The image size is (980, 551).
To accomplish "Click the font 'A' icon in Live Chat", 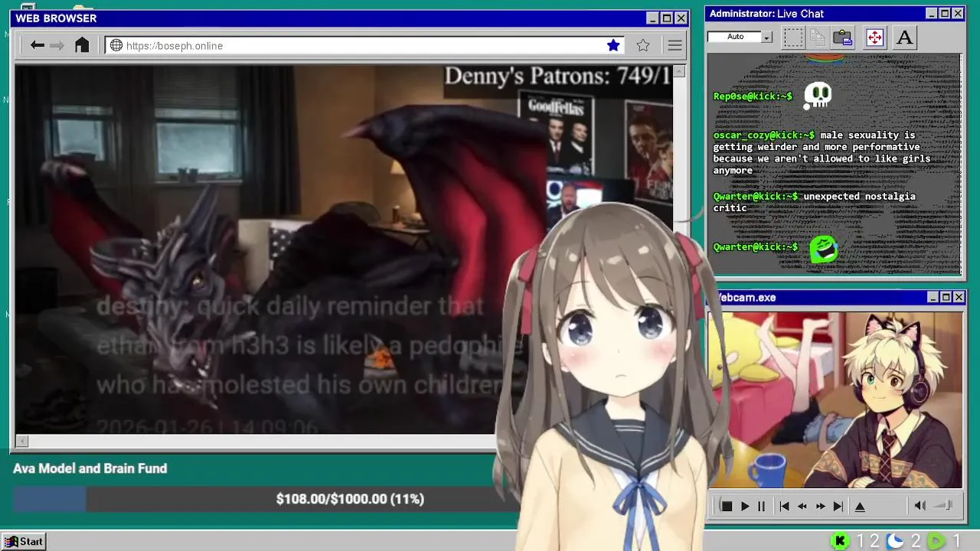I will click(x=904, y=37).
